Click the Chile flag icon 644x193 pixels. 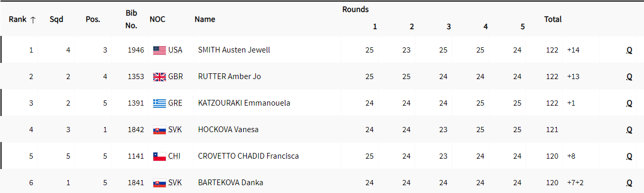(x=159, y=156)
